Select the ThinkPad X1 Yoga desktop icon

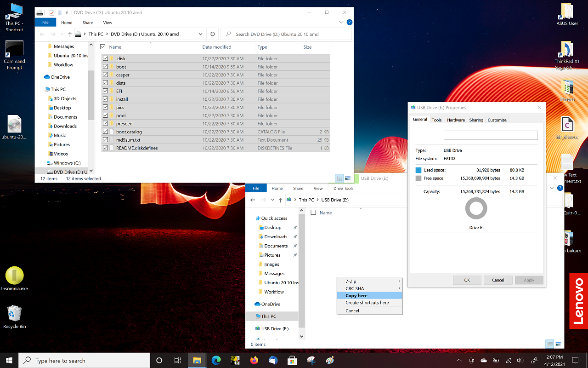[x=567, y=55]
